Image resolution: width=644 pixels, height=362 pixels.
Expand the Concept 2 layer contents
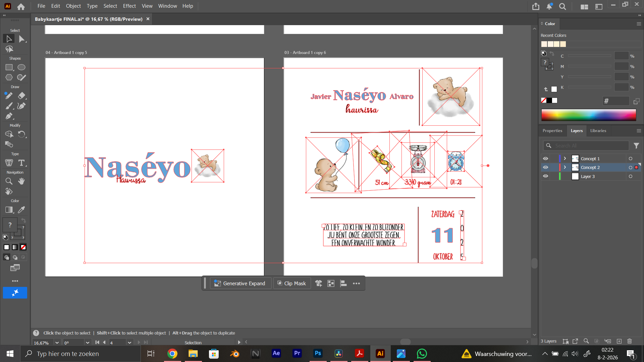point(565,167)
